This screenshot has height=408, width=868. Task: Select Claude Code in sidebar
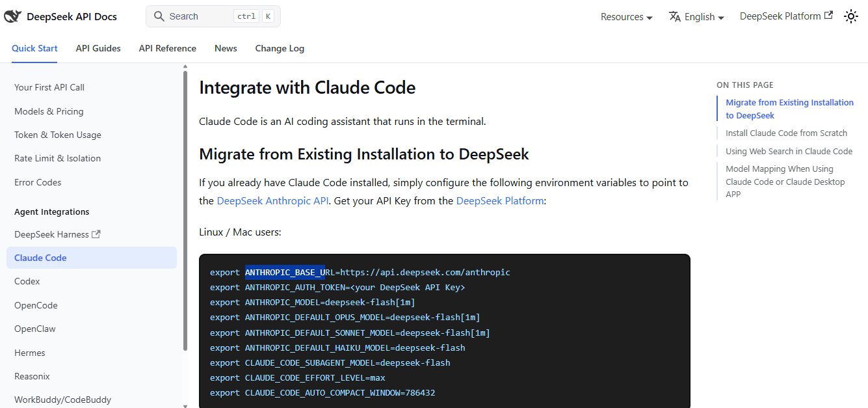[x=92, y=258]
